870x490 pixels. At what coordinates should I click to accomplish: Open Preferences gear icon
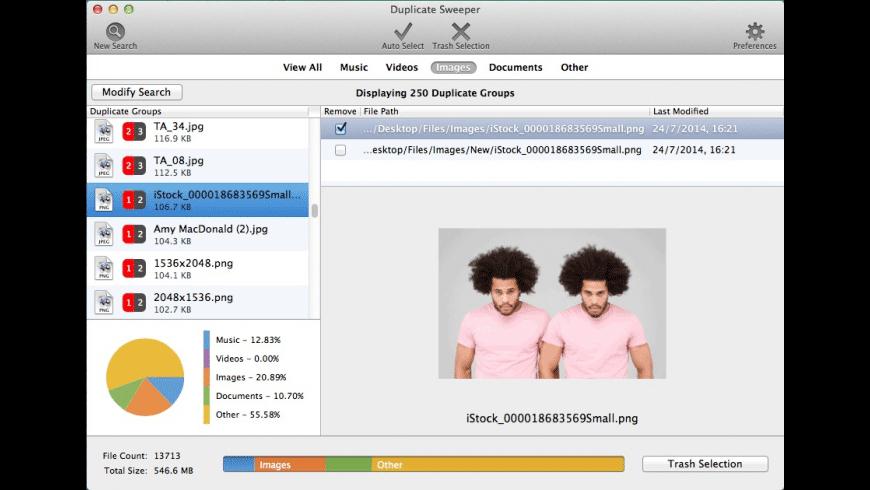point(755,31)
